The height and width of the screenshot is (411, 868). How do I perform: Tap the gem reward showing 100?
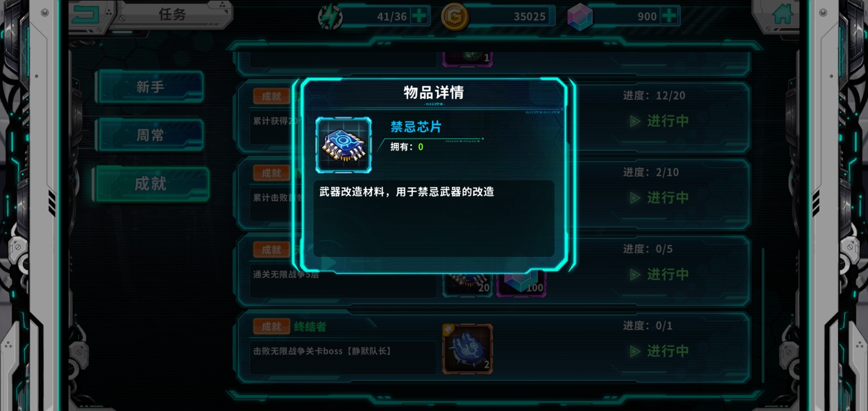[x=521, y=284]
